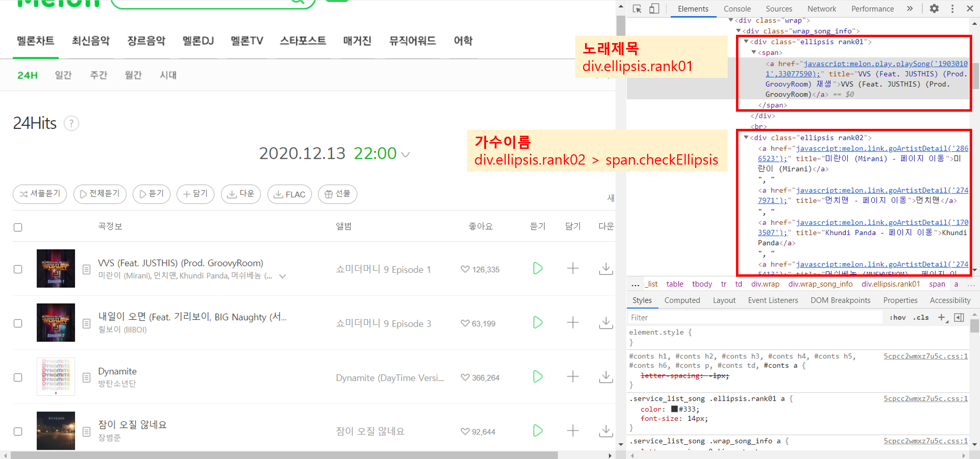Add new style rule plus icon
980x459 pixels.
pyautogui.click(x=942, y=317)
